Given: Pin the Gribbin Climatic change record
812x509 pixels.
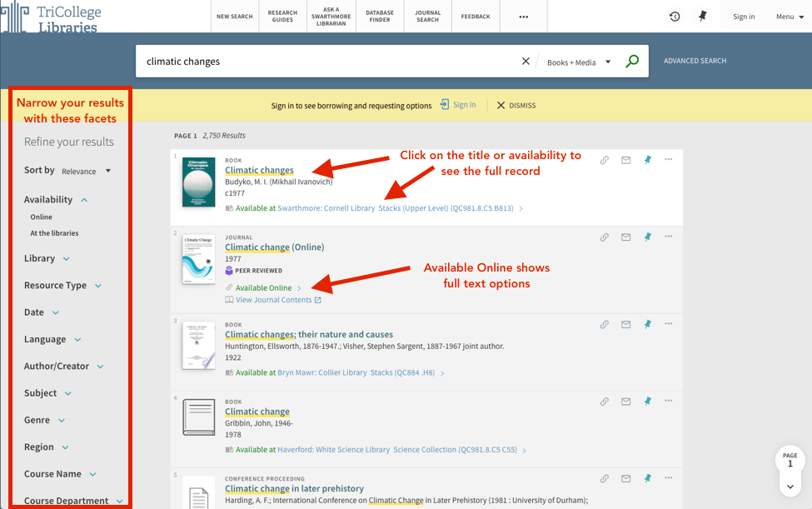Looking at the screenshot, I should (x=648, y=402).
